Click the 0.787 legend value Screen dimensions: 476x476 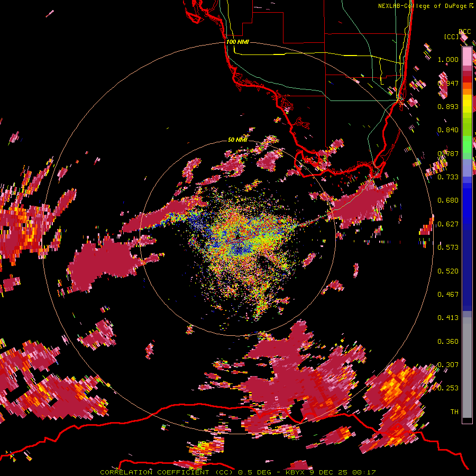[448, 153]
